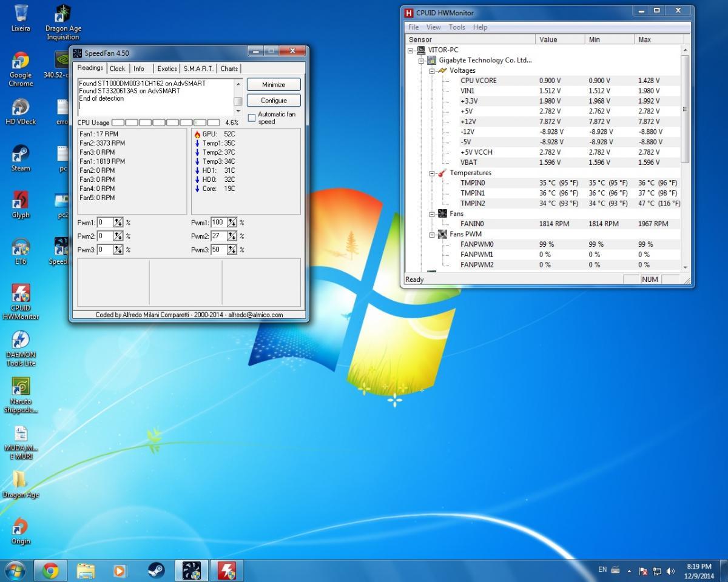The image size is (728, 582).
Task: Click the Minimize button in SpeedFan's panel
Action: tap(274, 85)
